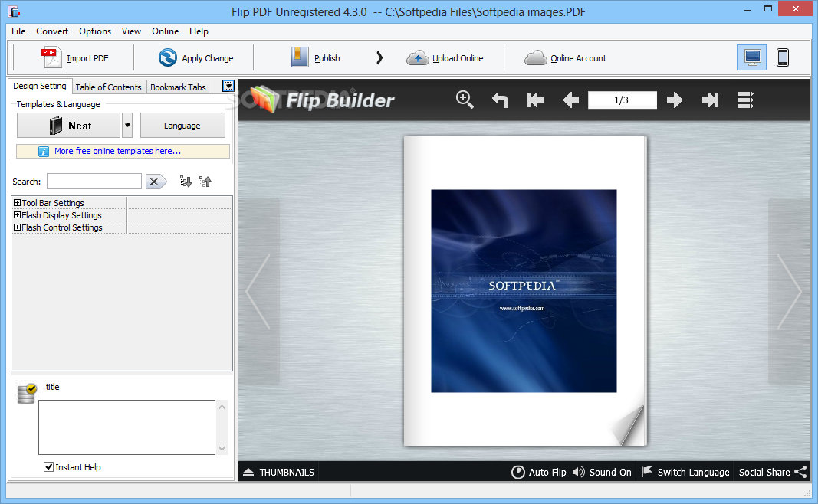Image resolution: width=818 pixels, height=504 pixels.
Task: Open the Options menu
Action: point(95,31)
